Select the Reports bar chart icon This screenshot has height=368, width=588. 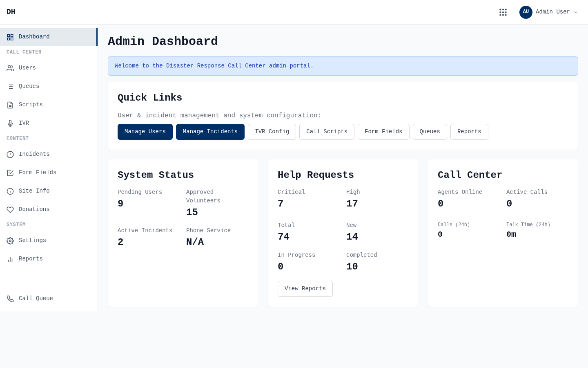click(x=10, y=259)
